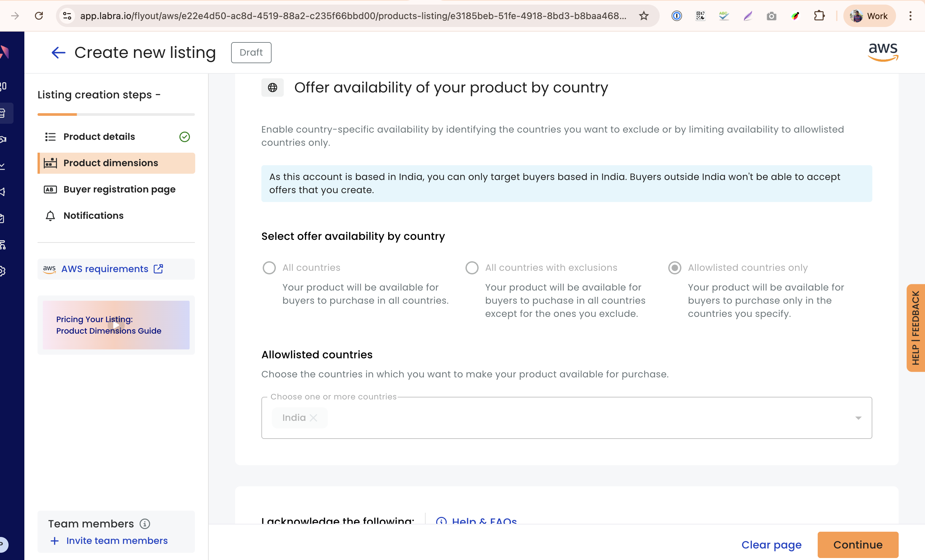Go to the Product details step
The width and height of the screenshot is (925, 560).
coord(99,137)
